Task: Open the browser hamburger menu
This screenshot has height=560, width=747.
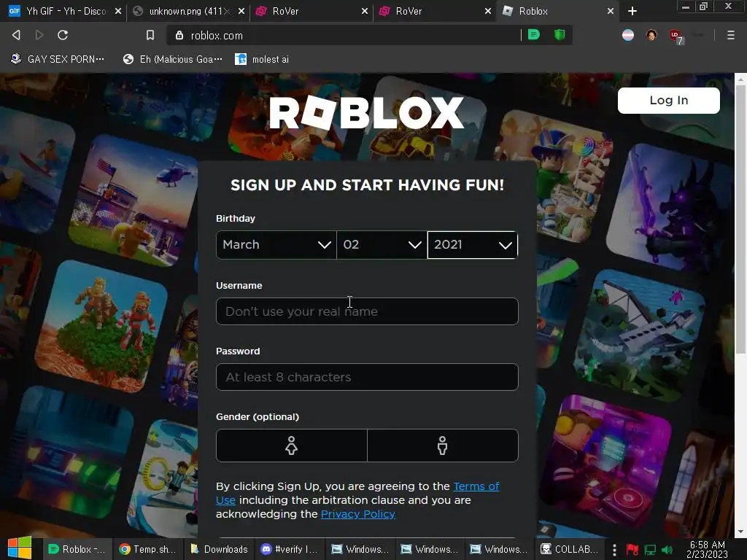Action: pos(730,35)
